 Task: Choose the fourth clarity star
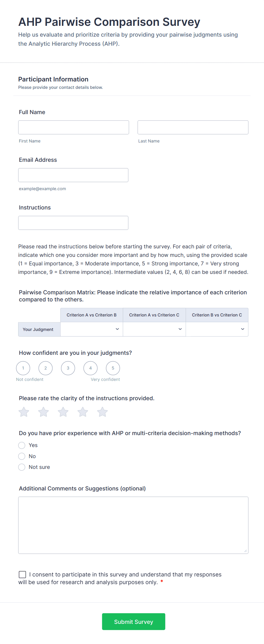tap(83, 412)
